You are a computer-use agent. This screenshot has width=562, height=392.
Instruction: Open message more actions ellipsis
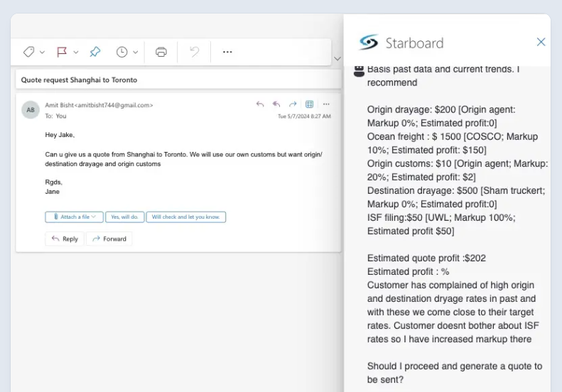(x=326, y=104)
